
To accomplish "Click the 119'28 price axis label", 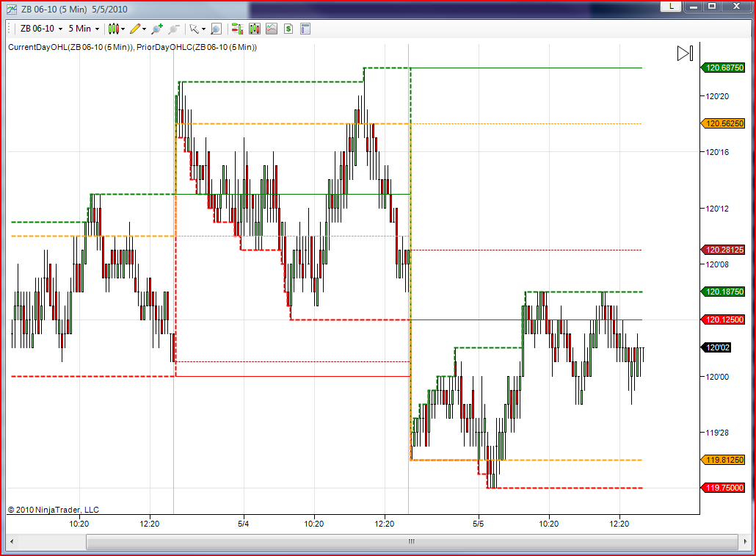I will click(717, 433).
